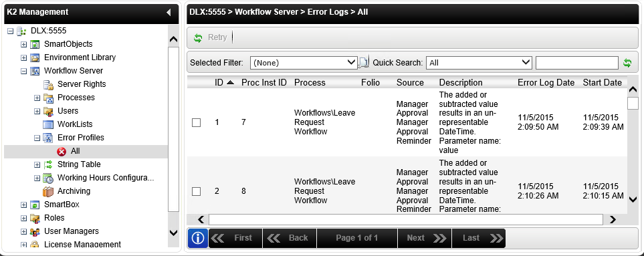
Task: Click the blue information icon in pager
Action: click(198, 238)
